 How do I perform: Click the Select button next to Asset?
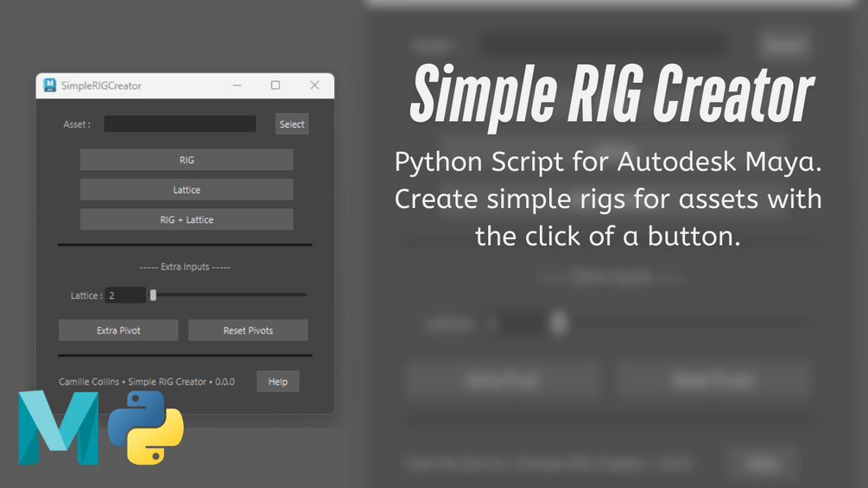pyautogui.click(x=292, y=124)
